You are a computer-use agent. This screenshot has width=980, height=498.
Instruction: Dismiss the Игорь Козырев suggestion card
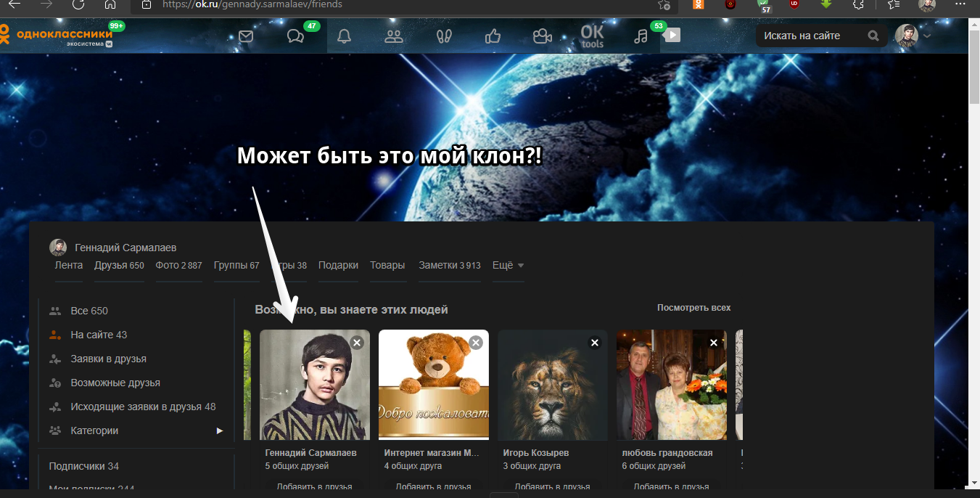(x=595, y=343)
